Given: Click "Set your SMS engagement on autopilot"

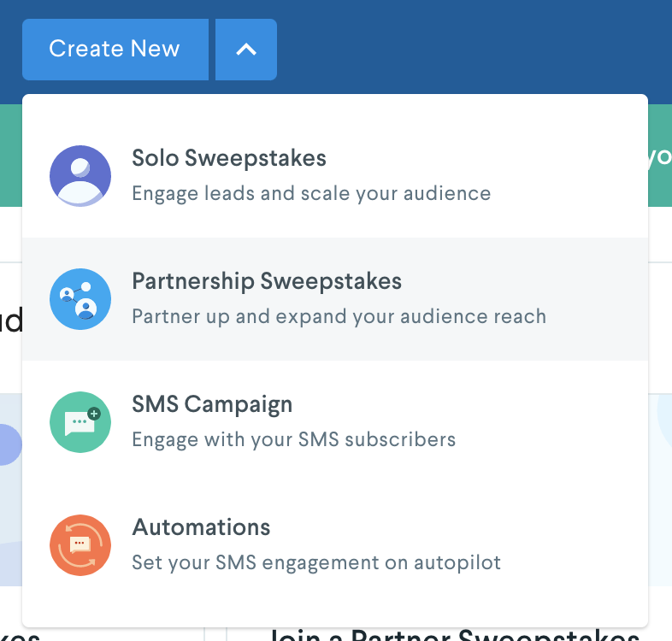Looking at the screenshot, I should (316, 562).
